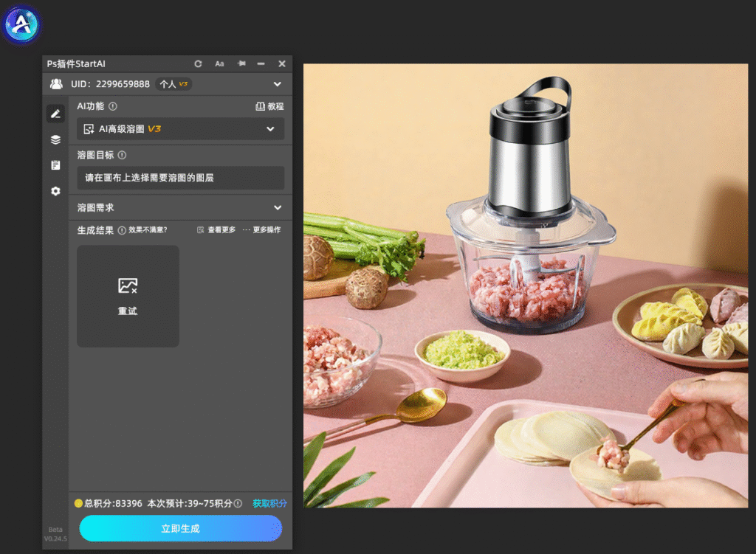Open the 更多操作 more actions menu
This screenshot has width=756, height=554.
261,230
